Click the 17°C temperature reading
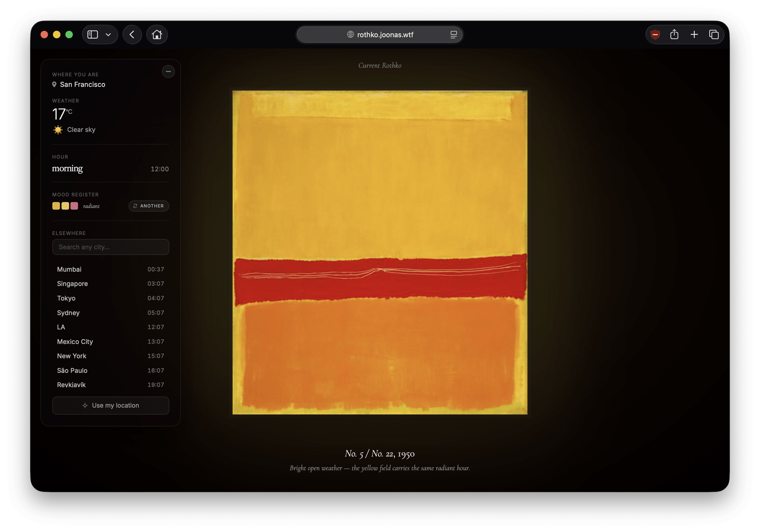 click(62, 114)
